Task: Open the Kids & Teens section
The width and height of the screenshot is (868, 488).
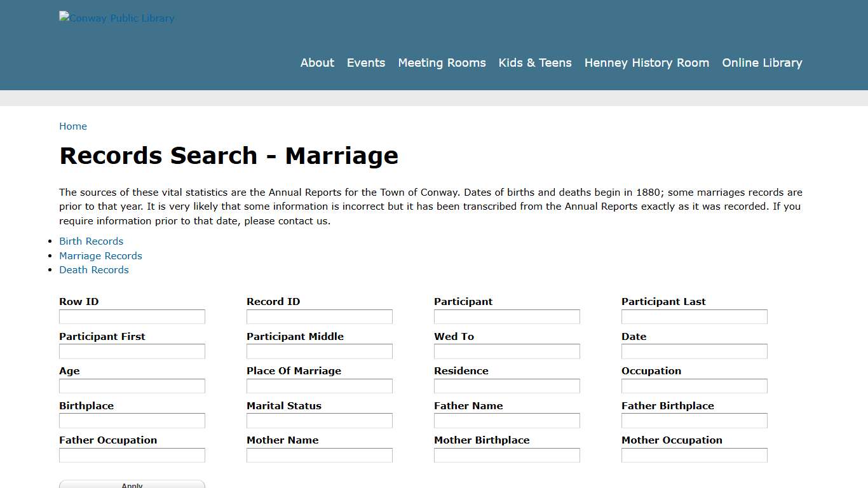Action: [535, 62]
